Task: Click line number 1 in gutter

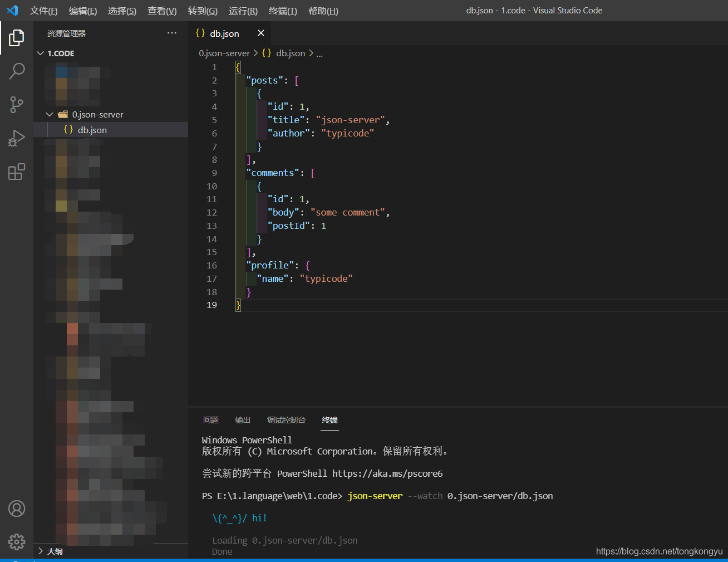Action: point(214,67)
